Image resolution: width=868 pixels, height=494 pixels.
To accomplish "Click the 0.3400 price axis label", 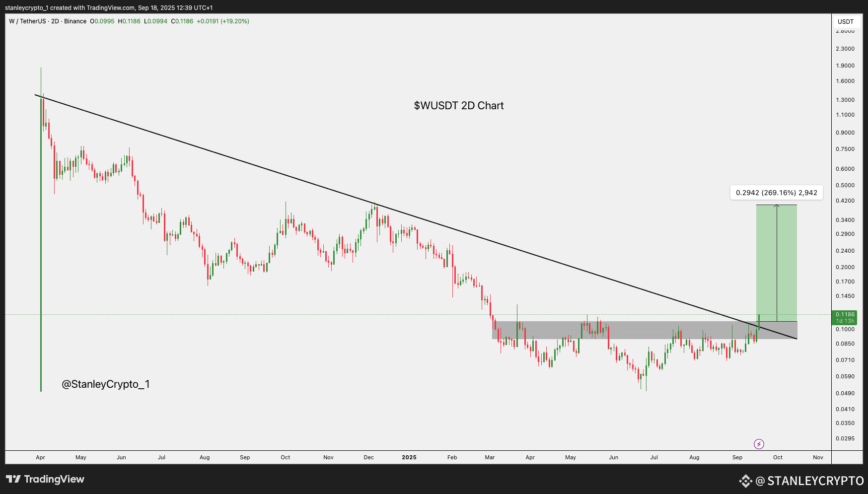I will click(x=845, y=220).
